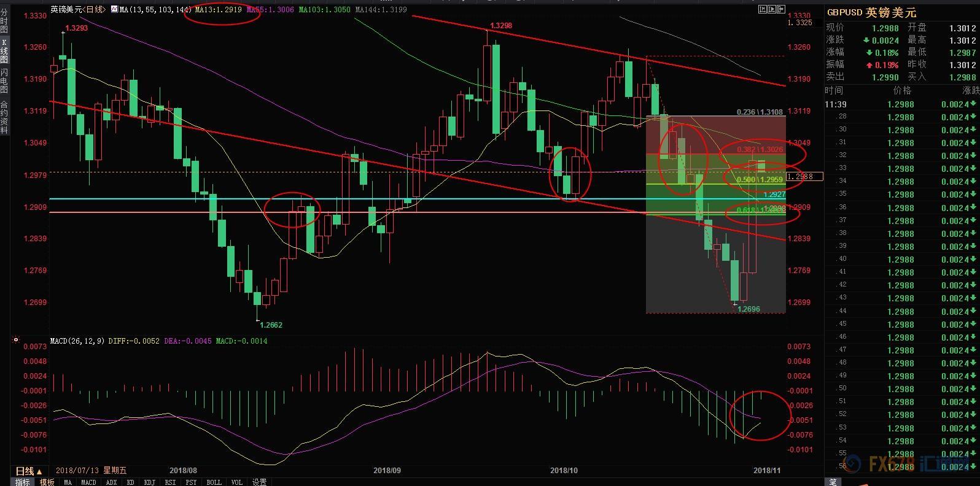Click the high marker label 1.3298
The image size is (980, 486).
[x=500, y=26]
